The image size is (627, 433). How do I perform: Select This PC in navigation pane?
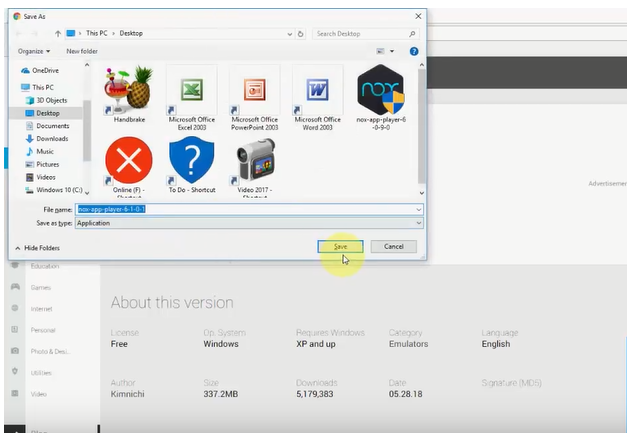[x=38, y=87]
